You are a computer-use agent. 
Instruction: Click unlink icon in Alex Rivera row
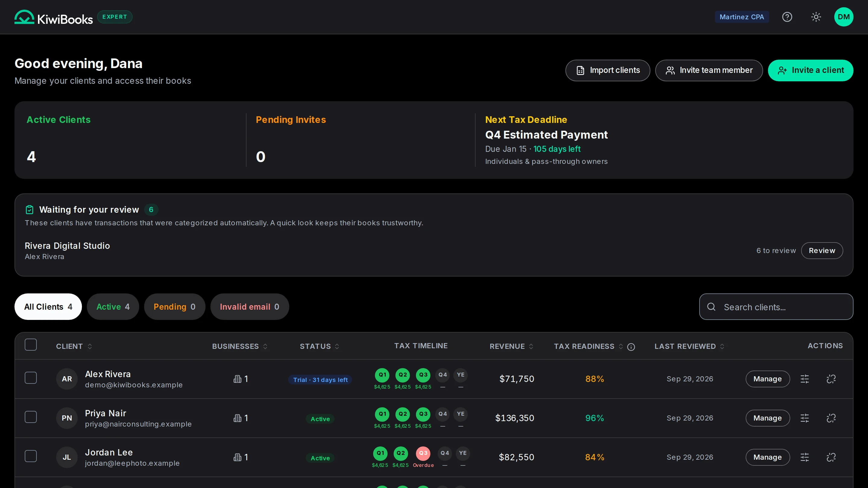click(x=831, y=379)
